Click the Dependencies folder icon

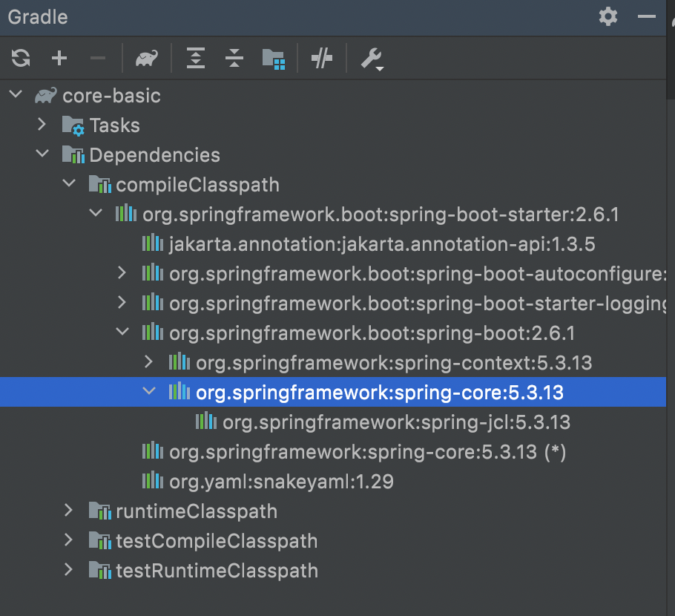pos(73,154)
